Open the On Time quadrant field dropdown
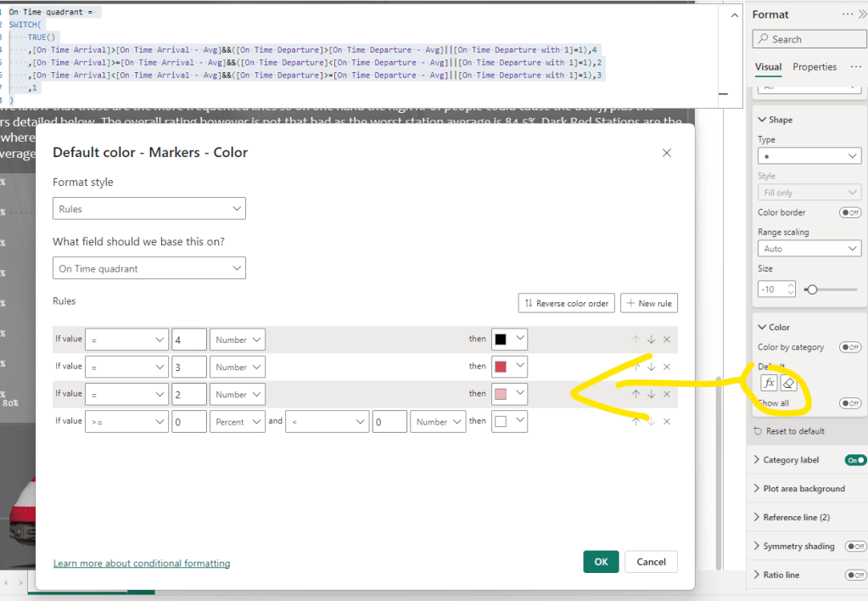 click(149, 268)
